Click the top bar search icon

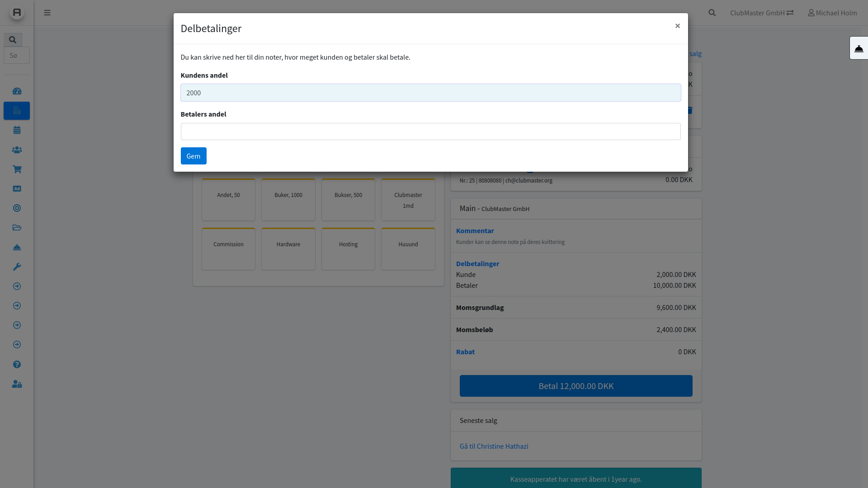712,13
